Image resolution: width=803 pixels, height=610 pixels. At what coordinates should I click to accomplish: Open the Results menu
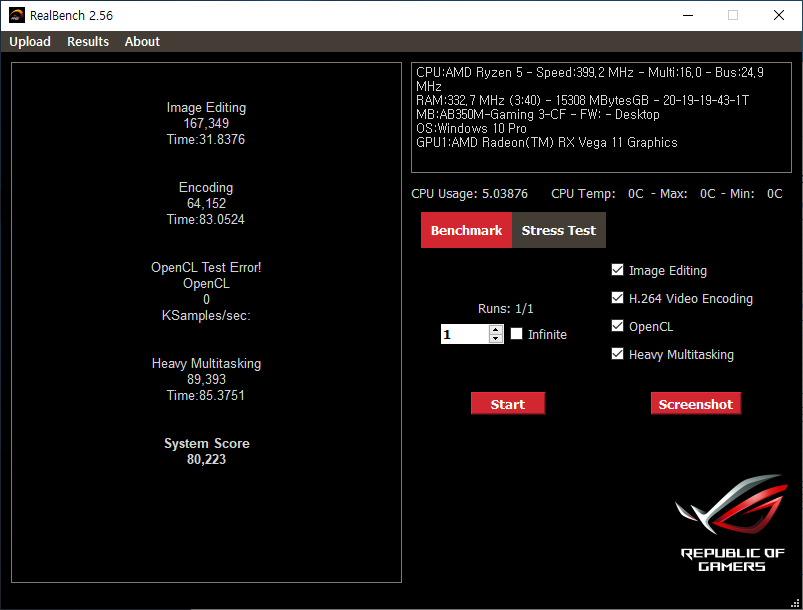(88, 41)
